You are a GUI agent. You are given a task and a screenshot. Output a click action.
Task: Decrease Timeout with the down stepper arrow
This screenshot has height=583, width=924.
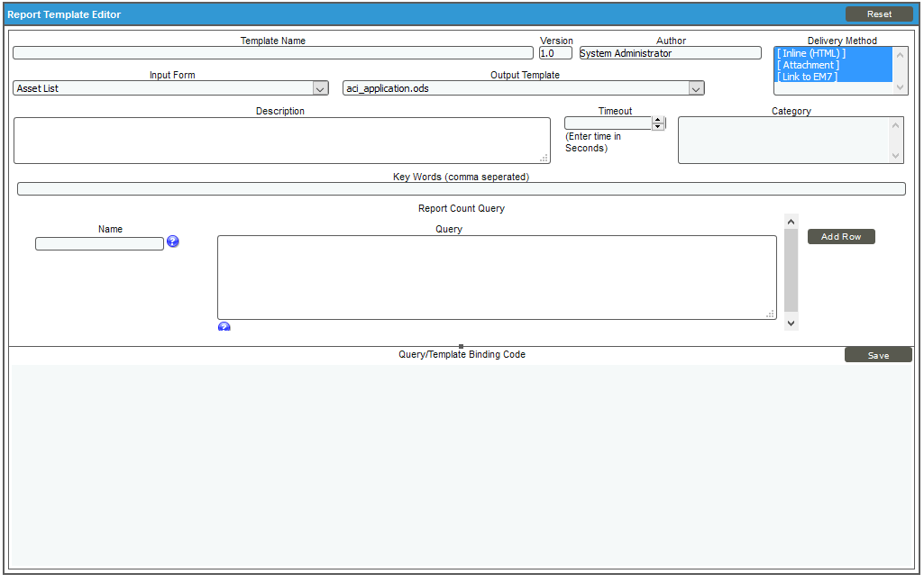click(x=659, y=125)
